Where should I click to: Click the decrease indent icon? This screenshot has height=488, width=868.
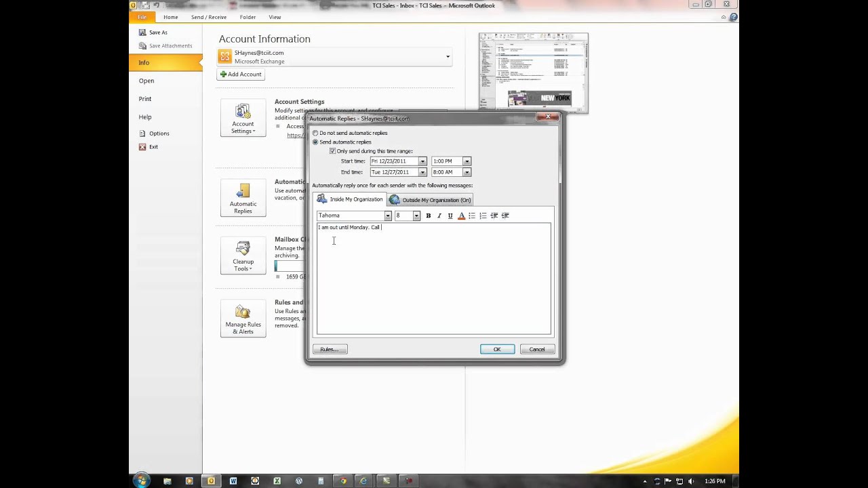pyautogui.click(x=494, y=216)
